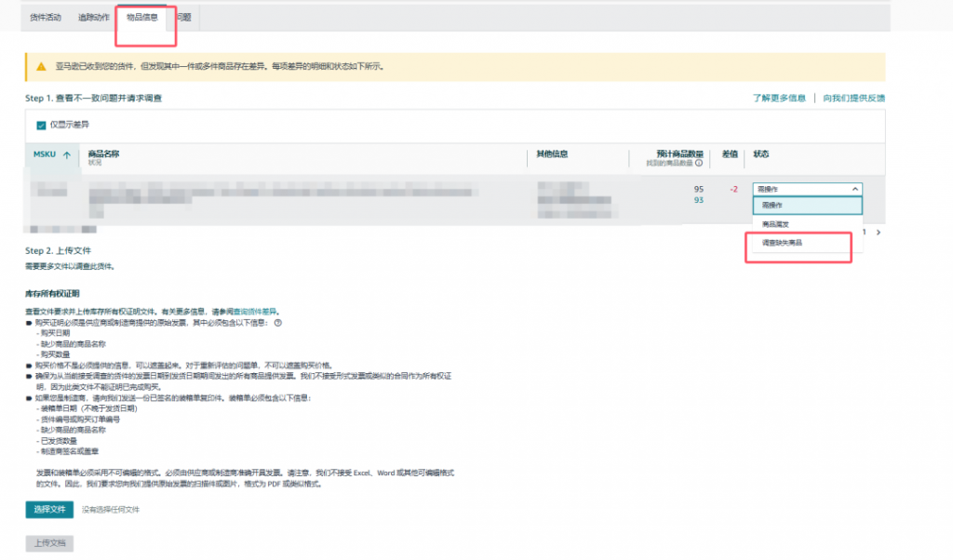This screenshot has width=953, height=560.
Task: Click the 向我们提供反馈 link
Action: pos(854,98)
